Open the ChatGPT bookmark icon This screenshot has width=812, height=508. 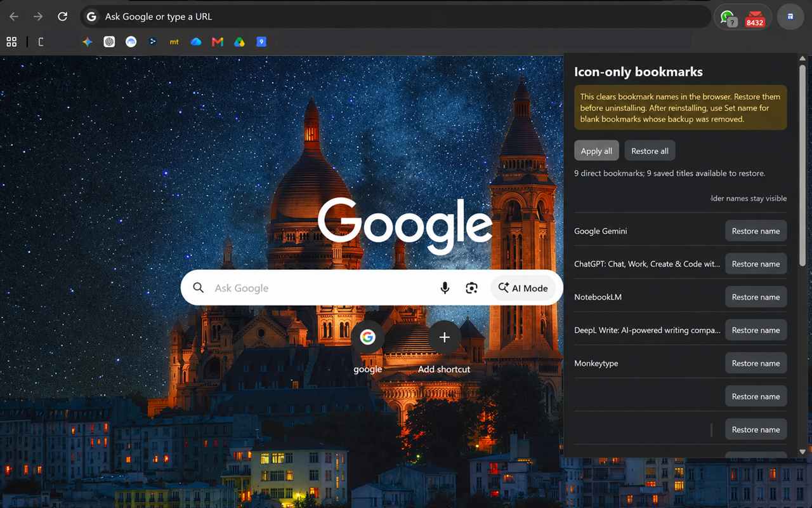click(109, 42)
